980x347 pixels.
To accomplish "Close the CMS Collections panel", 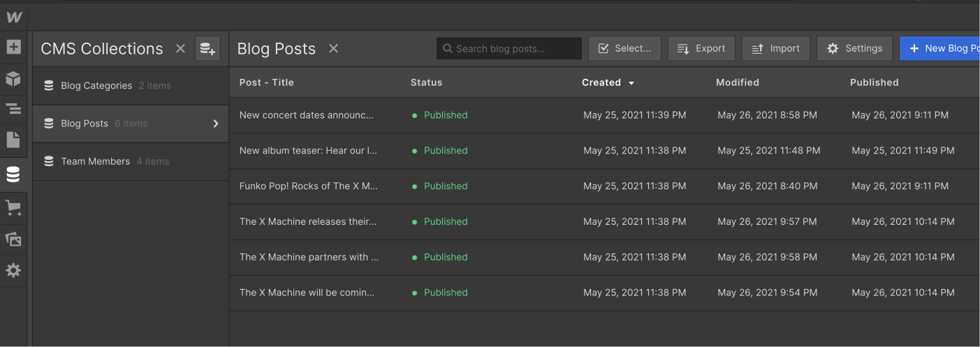I will [180, 48].
